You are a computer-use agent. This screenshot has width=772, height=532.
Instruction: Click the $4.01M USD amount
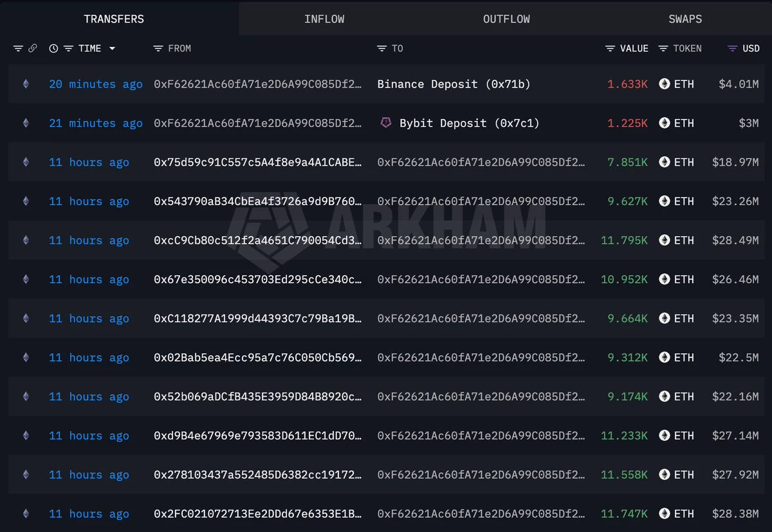tap(739, 84)
